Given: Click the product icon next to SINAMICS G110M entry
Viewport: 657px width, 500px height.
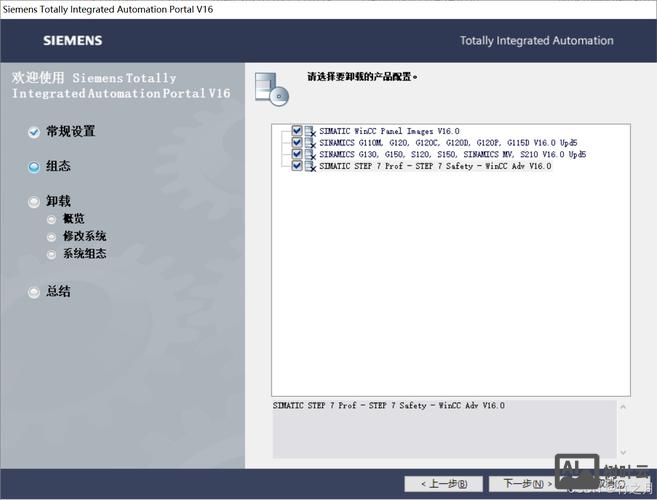Looking at the screenshot, I should [310, 143].
